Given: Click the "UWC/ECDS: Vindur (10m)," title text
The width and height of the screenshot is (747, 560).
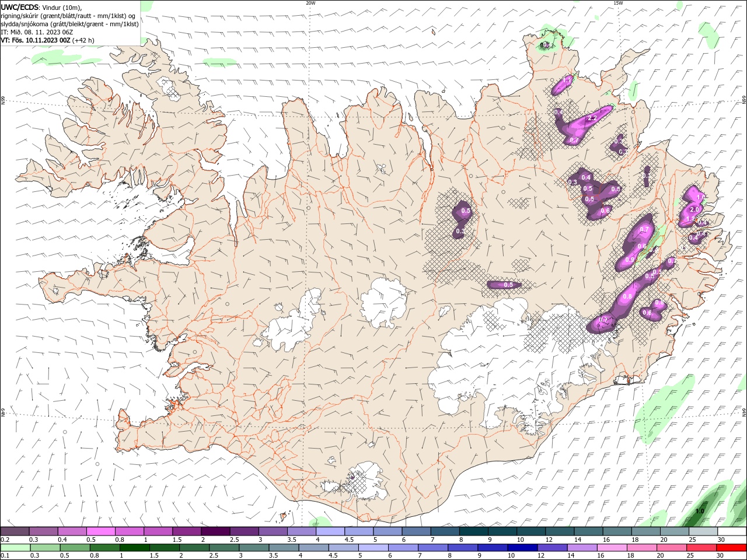Looking at the screenshot, I should (x=41, y=7).
